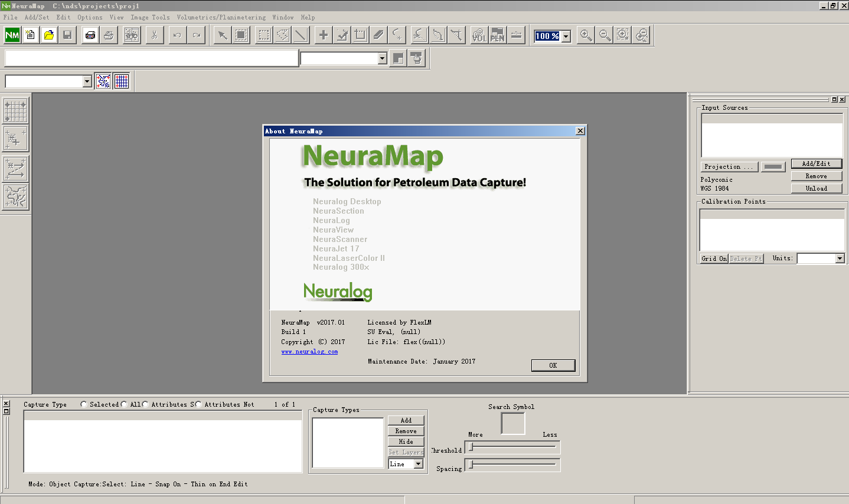
Task: Click the Redo arrow icon
Action: tap(196, 35)
